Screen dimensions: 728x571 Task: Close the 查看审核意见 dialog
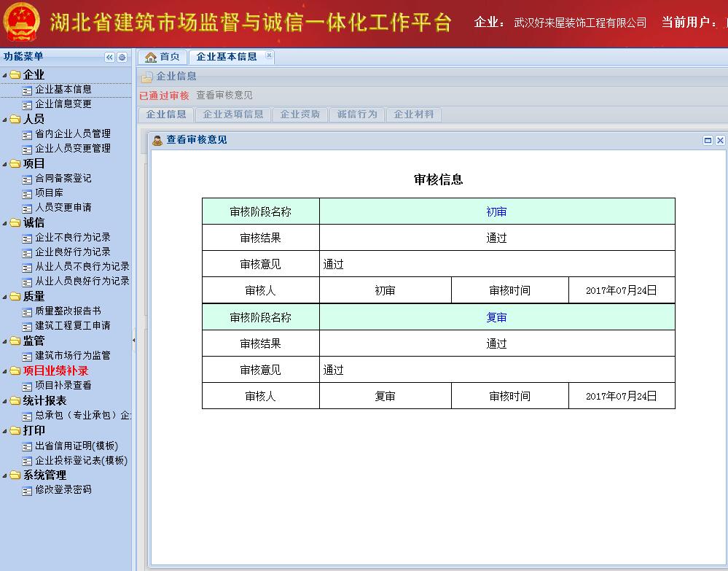pyautogui.click(x=720, y=140)
